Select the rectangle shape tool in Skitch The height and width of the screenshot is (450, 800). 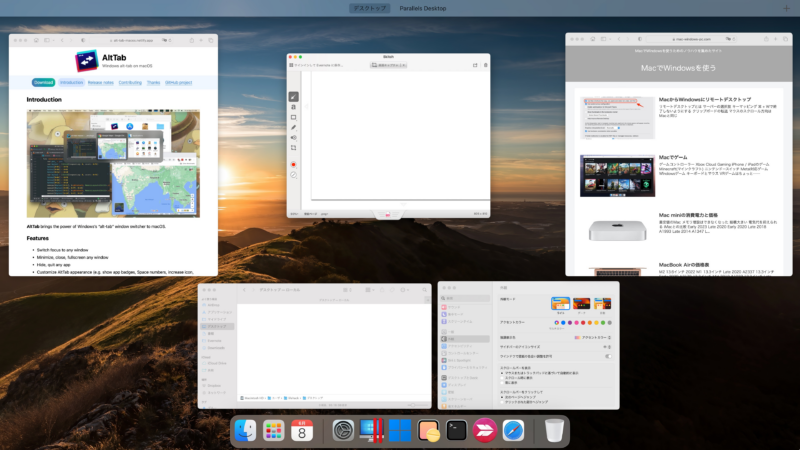293,117
